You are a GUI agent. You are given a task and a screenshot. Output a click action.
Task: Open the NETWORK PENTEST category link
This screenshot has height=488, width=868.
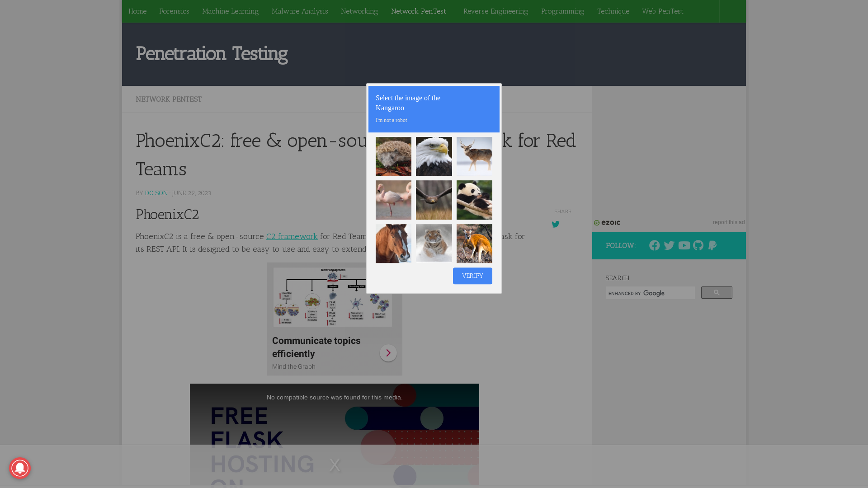pos(169,99)
